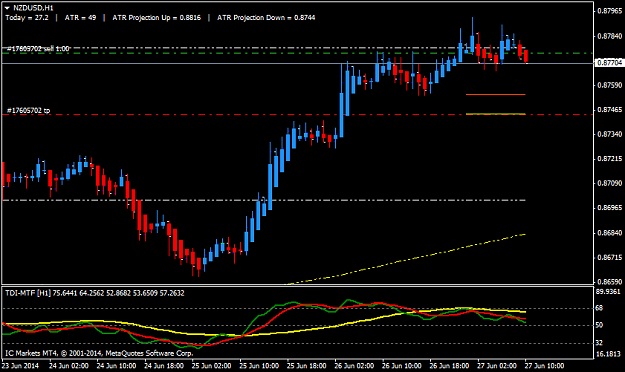This screenshot has width=625, height=372.
Task: Click the 0.87215 price axis label
Action: point(609,159)
